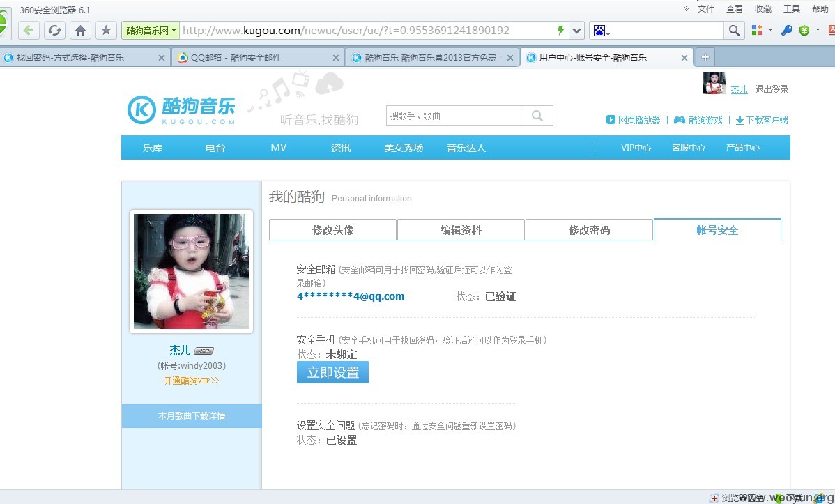This screenshot has width=835, height=504.
Task: Close the 酷狗音乐盒2013 tab
Action: [x=510, y=58]
